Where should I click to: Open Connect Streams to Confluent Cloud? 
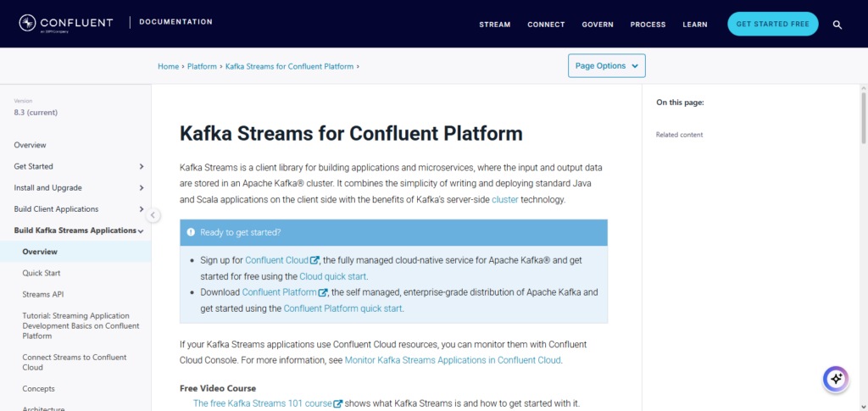75,363
